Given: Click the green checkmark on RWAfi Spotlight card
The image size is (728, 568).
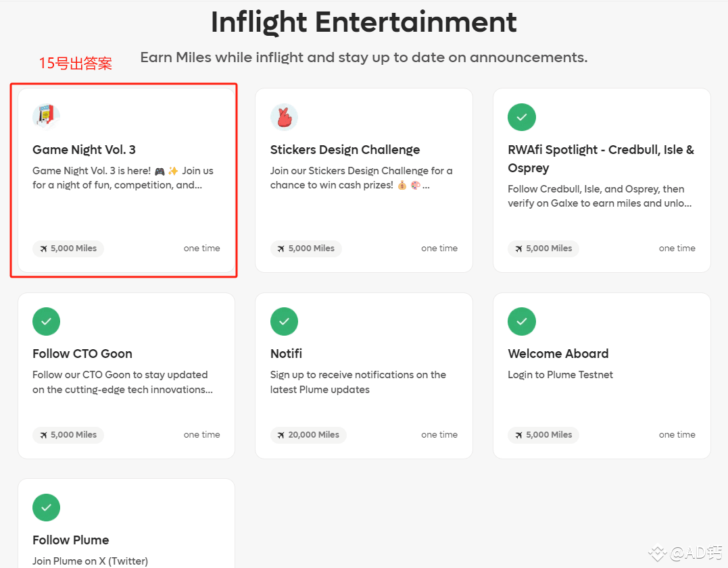Looking at the screenshot, I should pyautogui.click(x=521, y=117).
